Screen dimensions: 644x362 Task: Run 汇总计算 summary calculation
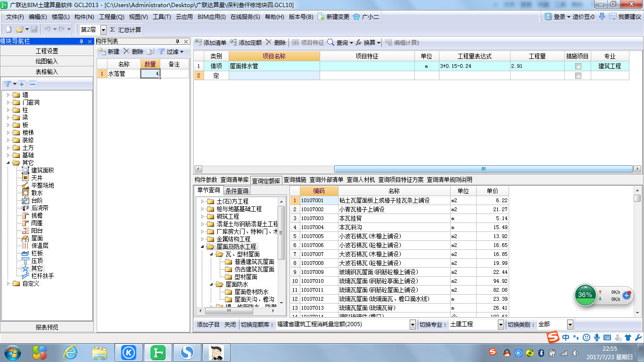[125, 30]
